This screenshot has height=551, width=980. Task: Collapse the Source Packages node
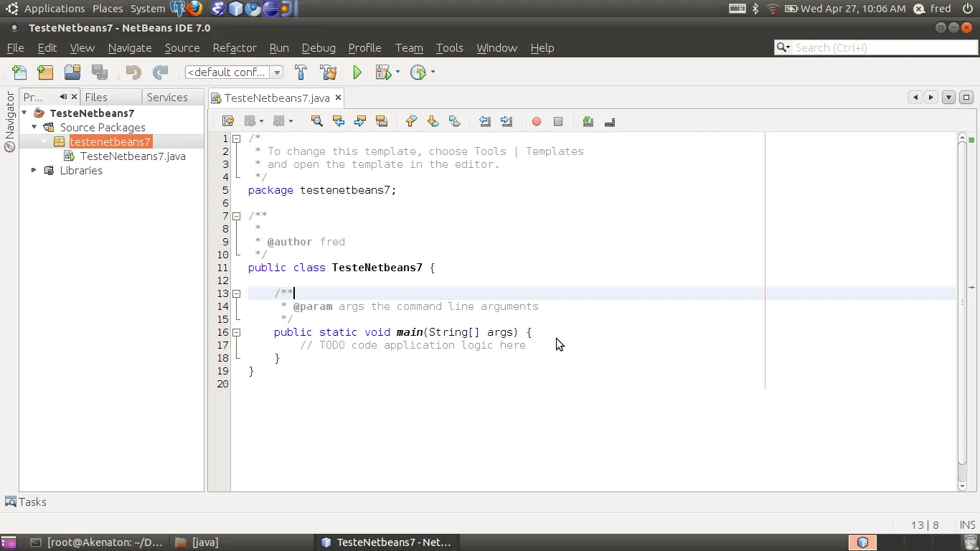[x=34, y=127]
